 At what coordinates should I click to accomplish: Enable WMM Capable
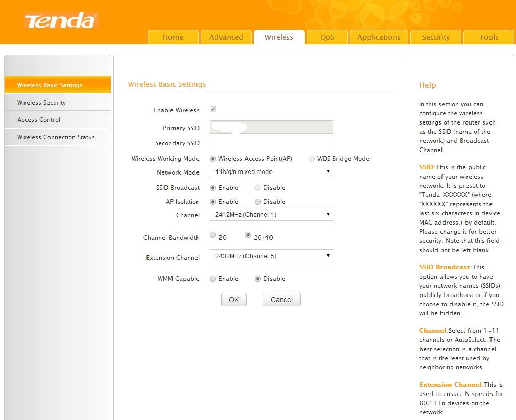pos(213,279)
